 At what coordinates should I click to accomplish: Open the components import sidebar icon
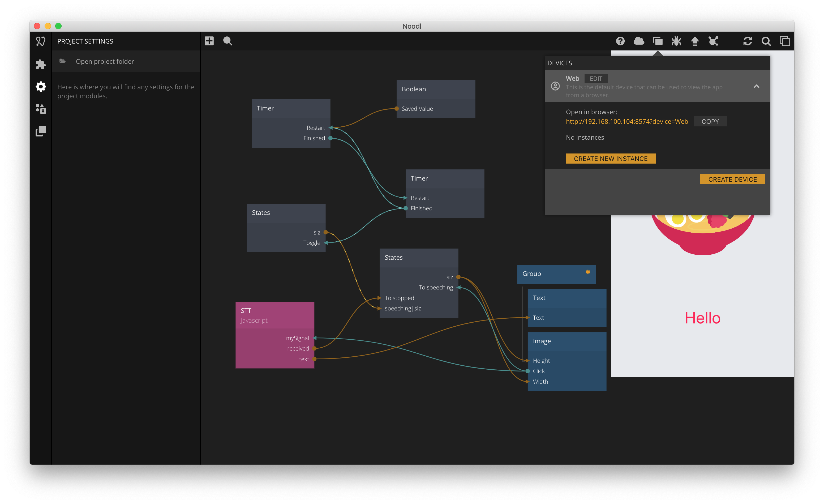click(x=40, y=109)
